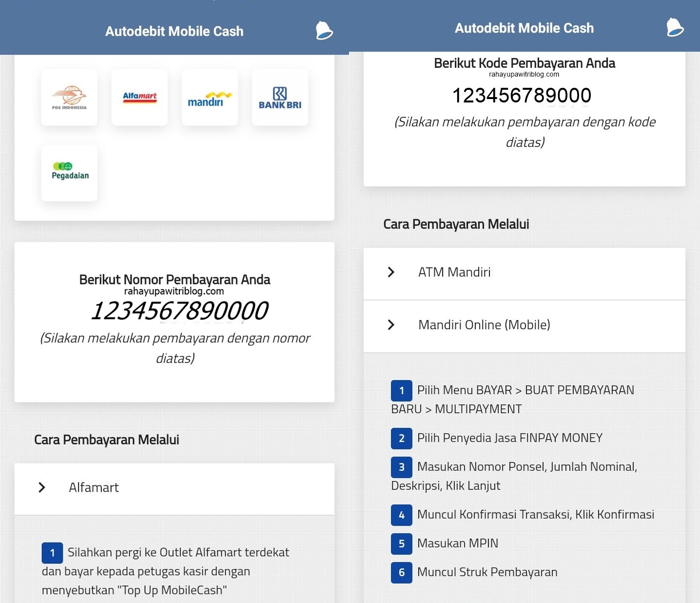Pick the Mandiri bank logo tile
This screenshot has width=700, height=603.
click(x=210, y=98)
